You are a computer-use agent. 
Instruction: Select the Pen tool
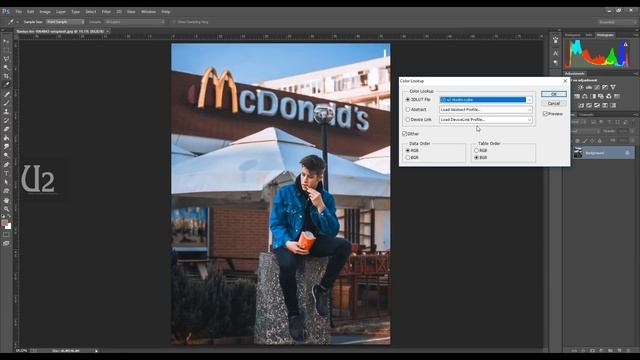pos(6,165)
